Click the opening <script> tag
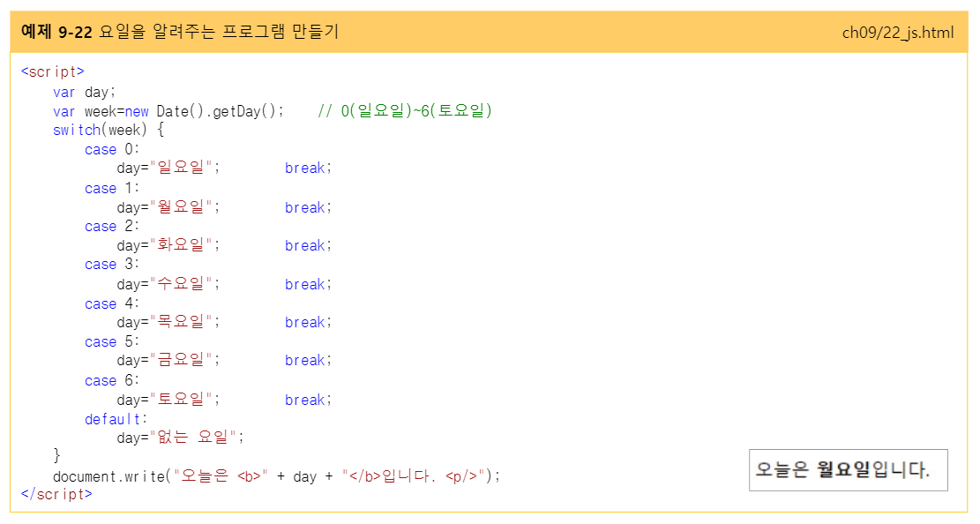 pyautogui.click(x=53, y=72)
